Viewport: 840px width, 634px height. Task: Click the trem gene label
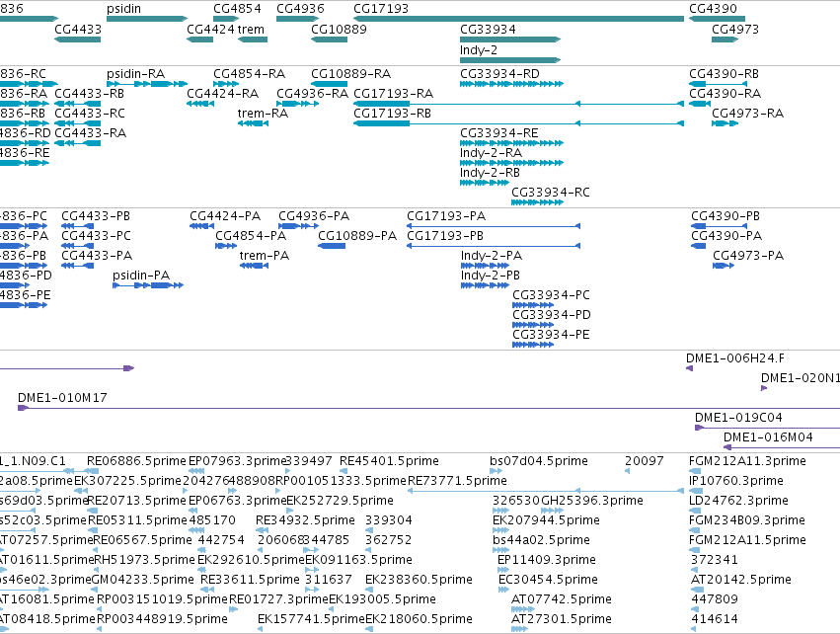[x=251, y=30]
